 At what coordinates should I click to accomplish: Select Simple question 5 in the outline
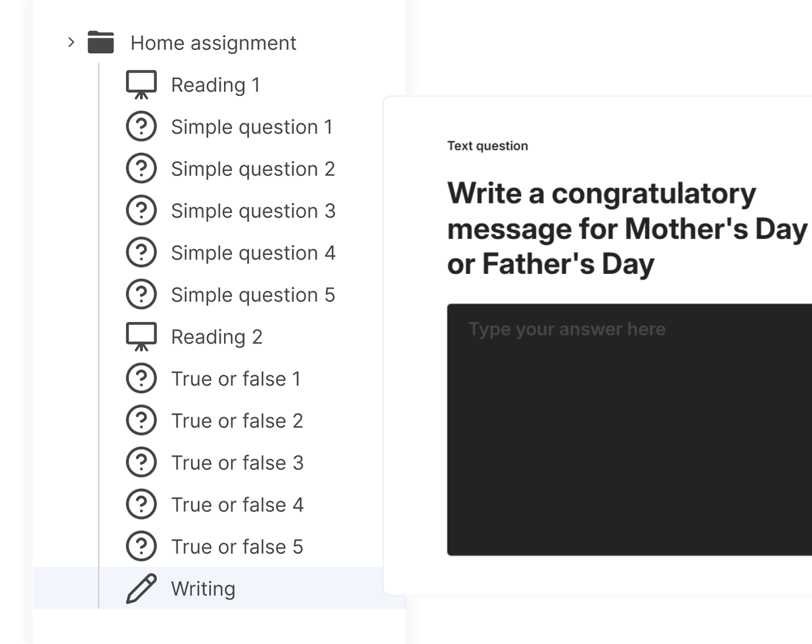tap(252, 295)
